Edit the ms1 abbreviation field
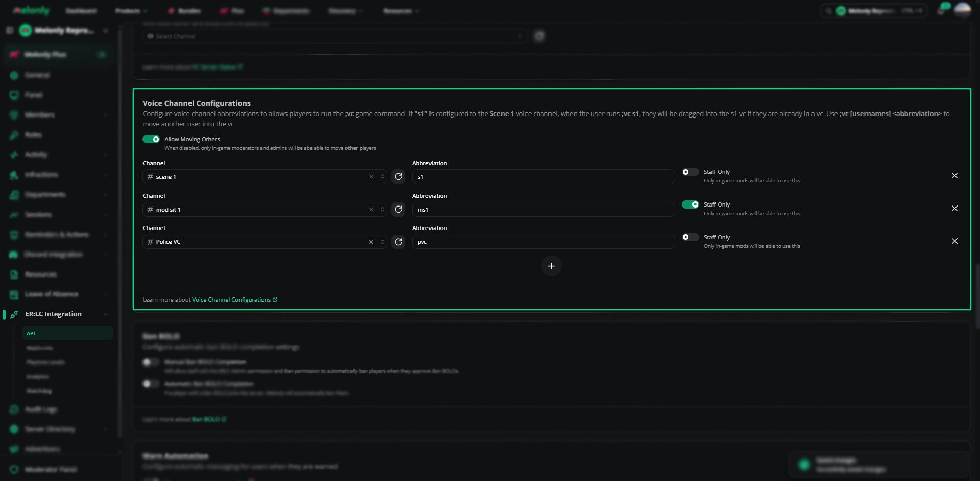The width and height of the screenshot is (980, 481). (543, 210)
